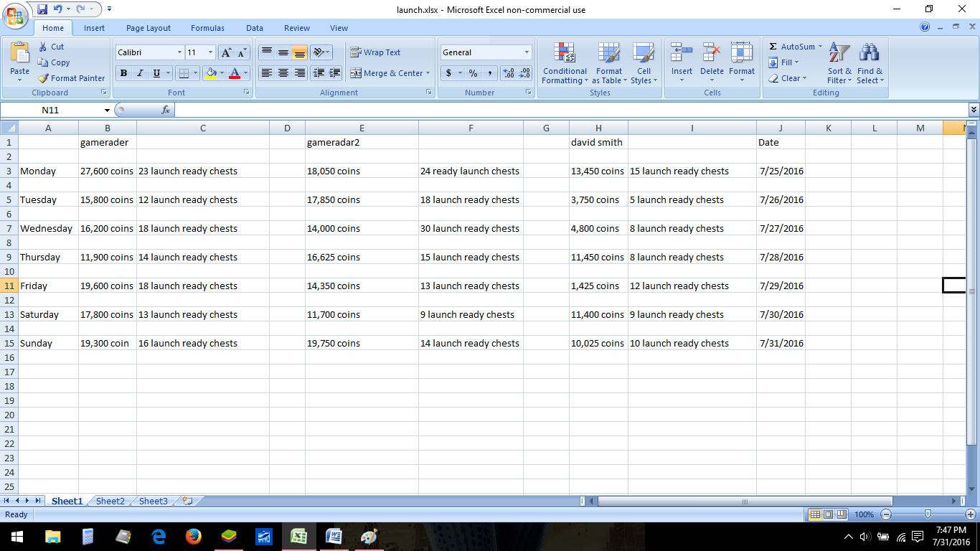Select the Sheet2 worksheet tab
Screen dimensions: 980x551
coord(110,501)
